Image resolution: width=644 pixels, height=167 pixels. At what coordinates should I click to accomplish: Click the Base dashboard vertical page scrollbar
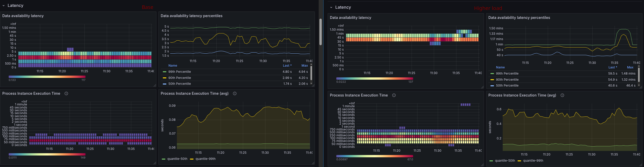coord(320,32)
